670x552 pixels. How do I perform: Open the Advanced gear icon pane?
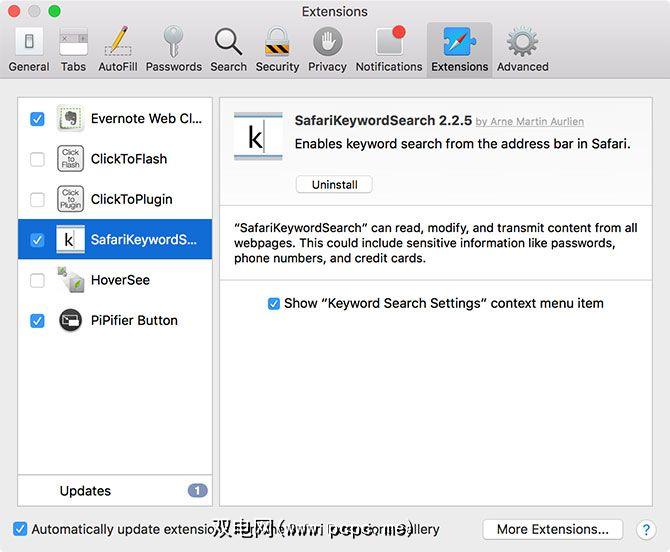coord(522,42)
